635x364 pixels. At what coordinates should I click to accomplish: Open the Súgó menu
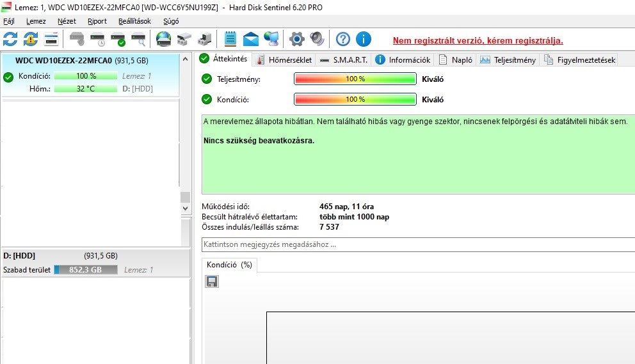click(x=171, y=21)
